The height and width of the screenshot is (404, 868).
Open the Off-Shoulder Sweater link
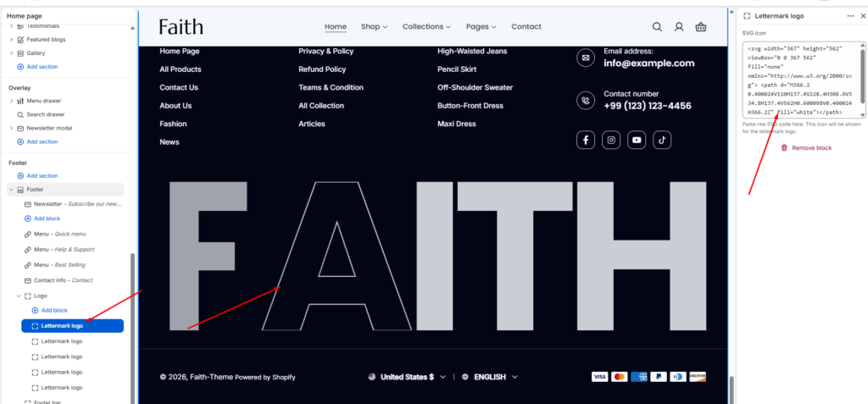pos(475,87)
